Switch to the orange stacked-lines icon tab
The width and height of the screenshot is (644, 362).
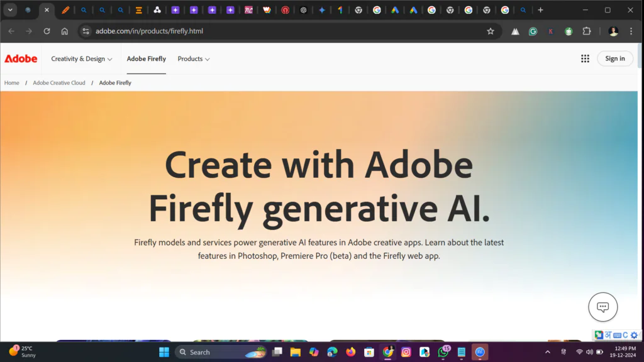tap(139, 10)
